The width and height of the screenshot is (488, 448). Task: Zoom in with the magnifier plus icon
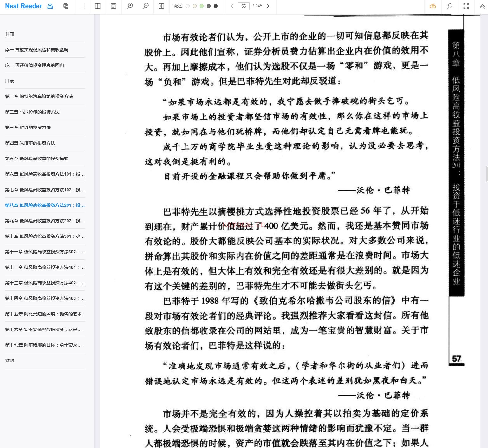[x=130, y=6]
